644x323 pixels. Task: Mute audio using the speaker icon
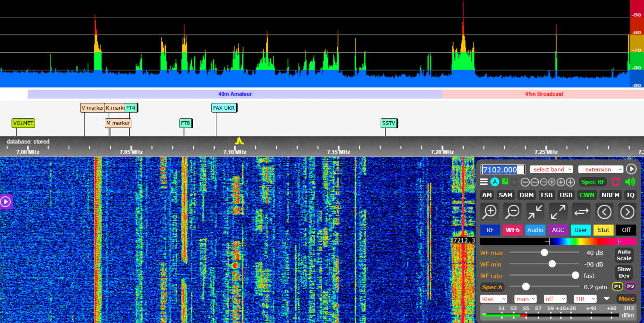pos(630,182)
